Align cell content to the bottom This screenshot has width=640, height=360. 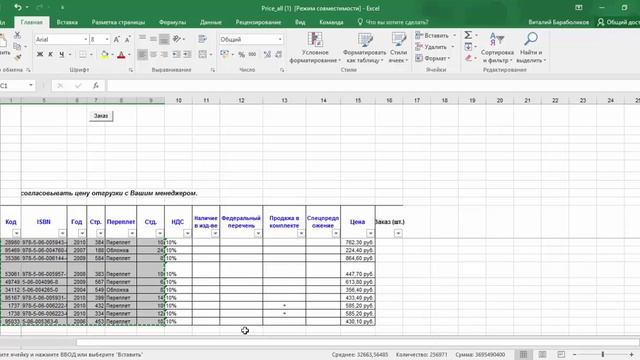[164, 39]
